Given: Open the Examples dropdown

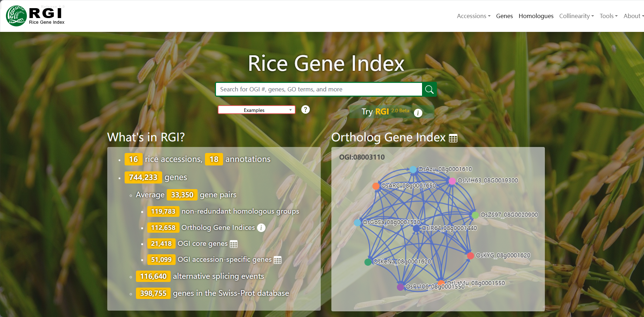Looking at the screenshot, I should [x=256, y=110].
